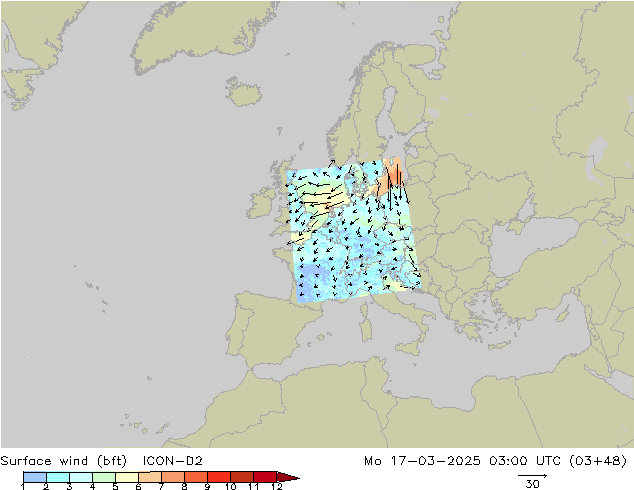
Task: Click the 'Surface wind (bft)' title text
Action: tap(63, 461)
